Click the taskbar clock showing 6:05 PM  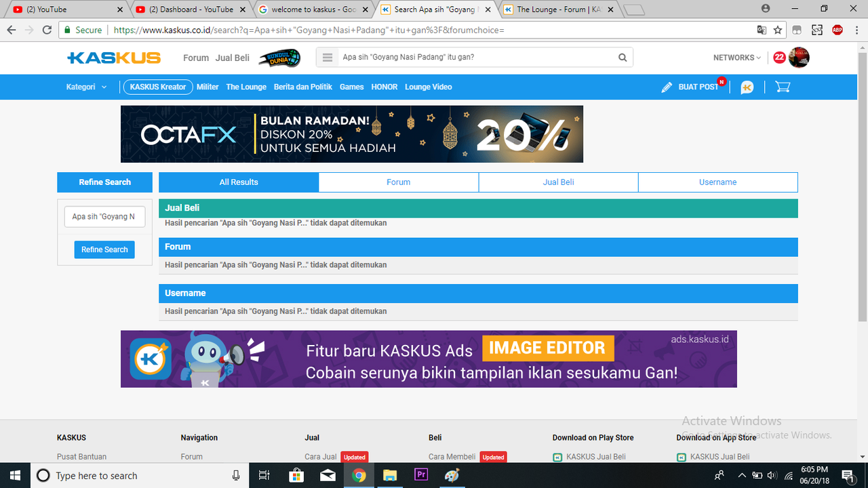[814, 475]
